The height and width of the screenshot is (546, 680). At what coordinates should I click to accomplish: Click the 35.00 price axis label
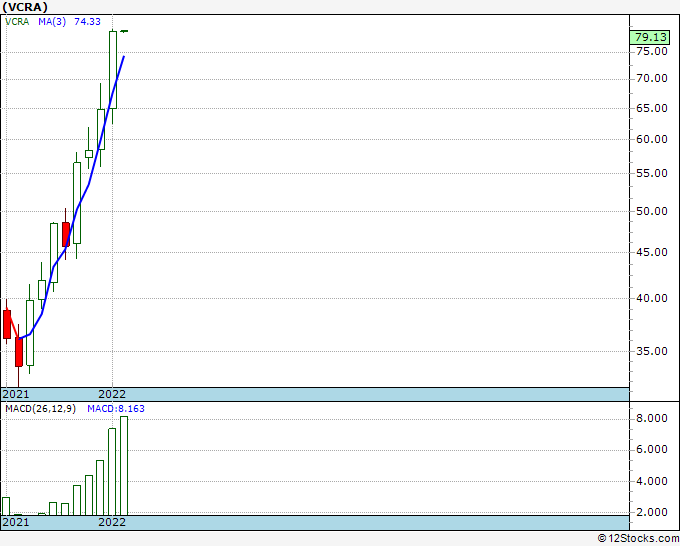click(x=652, y=351)
